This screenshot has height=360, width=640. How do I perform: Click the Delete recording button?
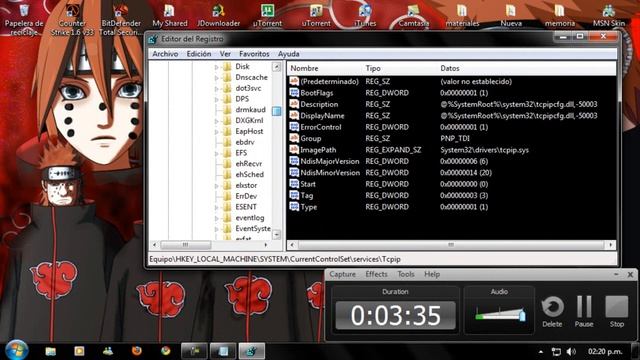552,311
